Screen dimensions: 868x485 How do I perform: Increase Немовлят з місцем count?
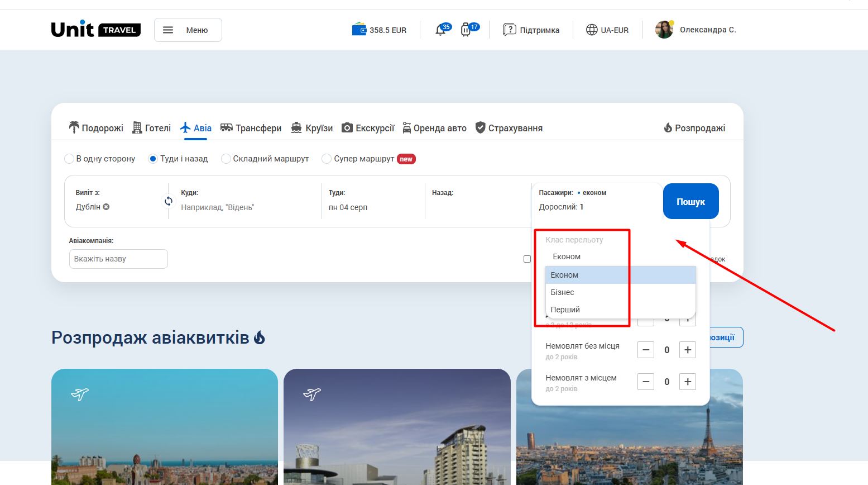click(x=688, y=382)
